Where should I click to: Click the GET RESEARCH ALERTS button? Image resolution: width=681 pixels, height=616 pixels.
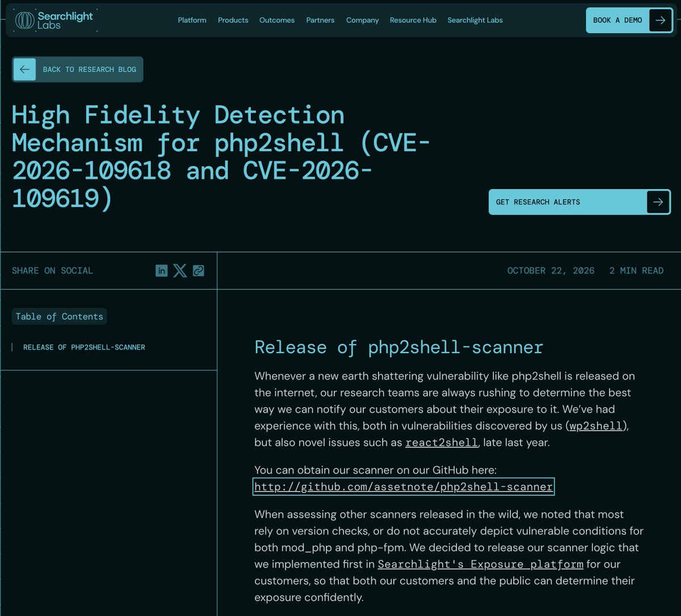(579, 202)
